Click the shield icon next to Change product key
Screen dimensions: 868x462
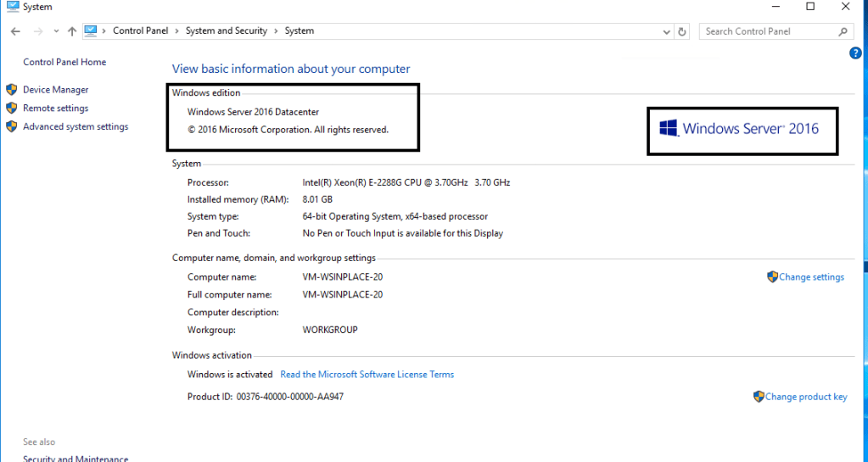pyautogui.click(x=759, y=397)
